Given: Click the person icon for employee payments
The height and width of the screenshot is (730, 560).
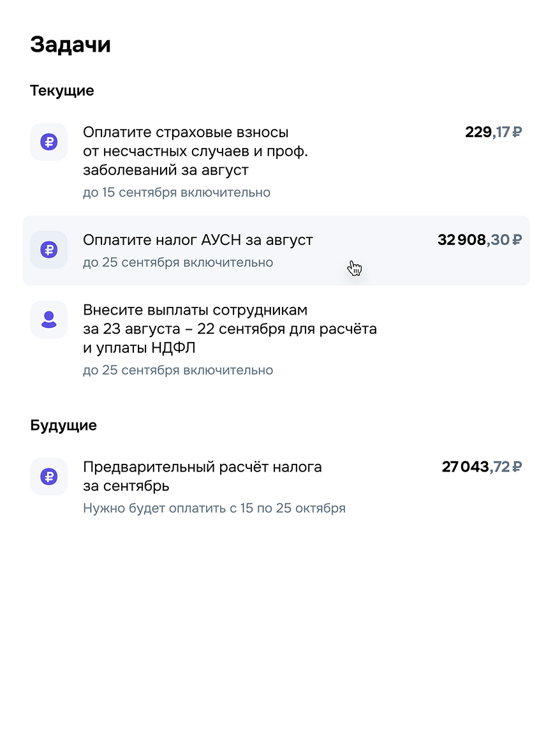Looking at the screenshot, I should 49,320.
